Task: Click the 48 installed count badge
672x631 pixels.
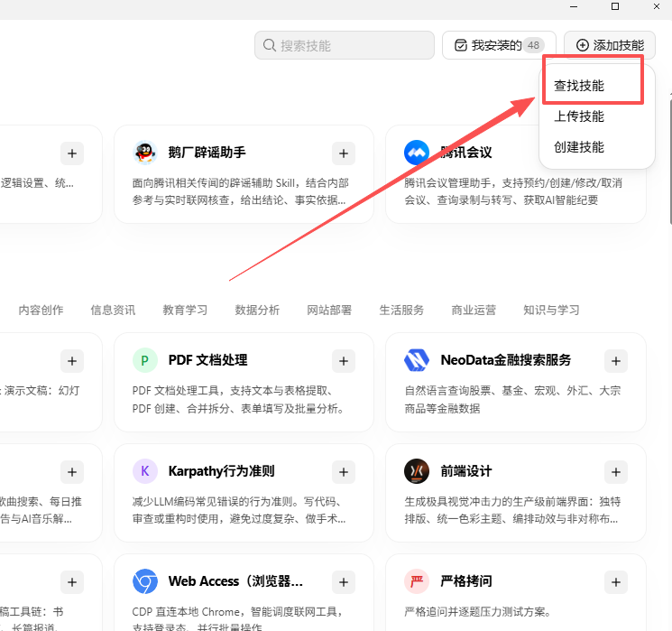Action: point(533,45)
